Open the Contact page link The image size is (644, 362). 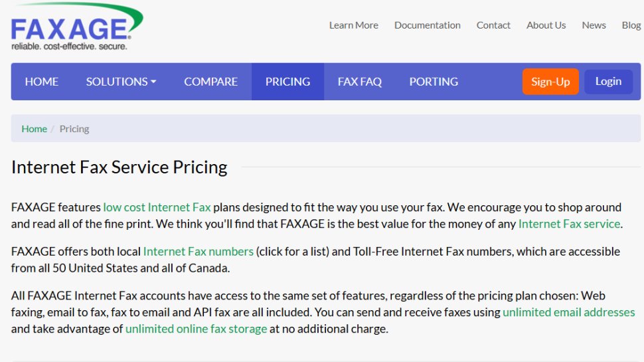[493, 25]
